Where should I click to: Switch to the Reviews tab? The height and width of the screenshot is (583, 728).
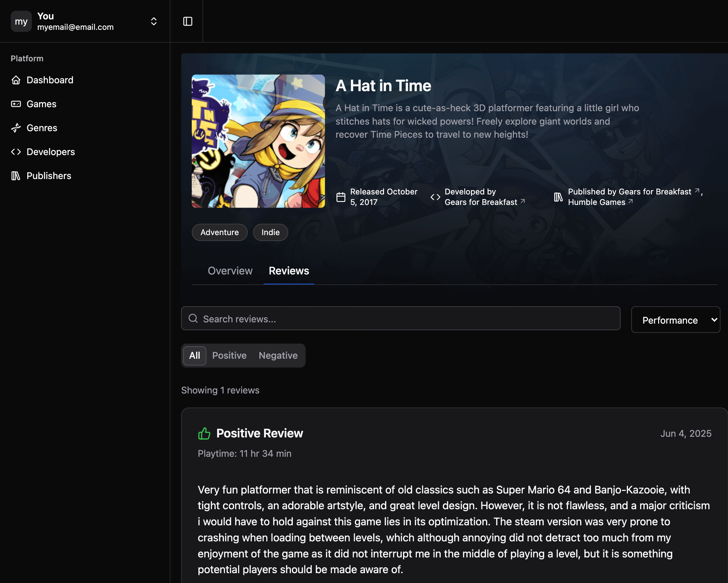[x=289, y=271]
